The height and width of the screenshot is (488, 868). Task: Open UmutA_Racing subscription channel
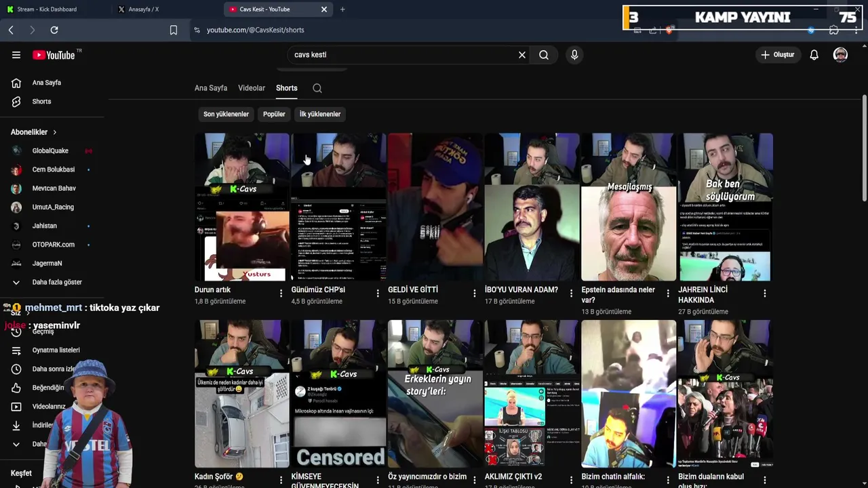click(x=52, y=207)
